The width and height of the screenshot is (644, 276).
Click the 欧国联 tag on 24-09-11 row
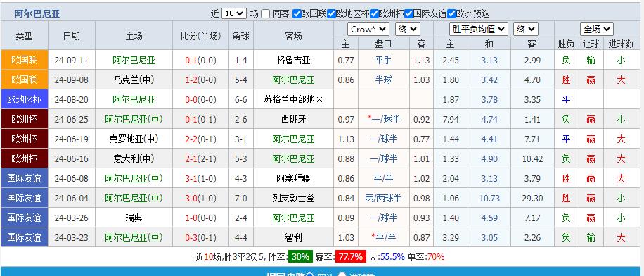[25, 60]
